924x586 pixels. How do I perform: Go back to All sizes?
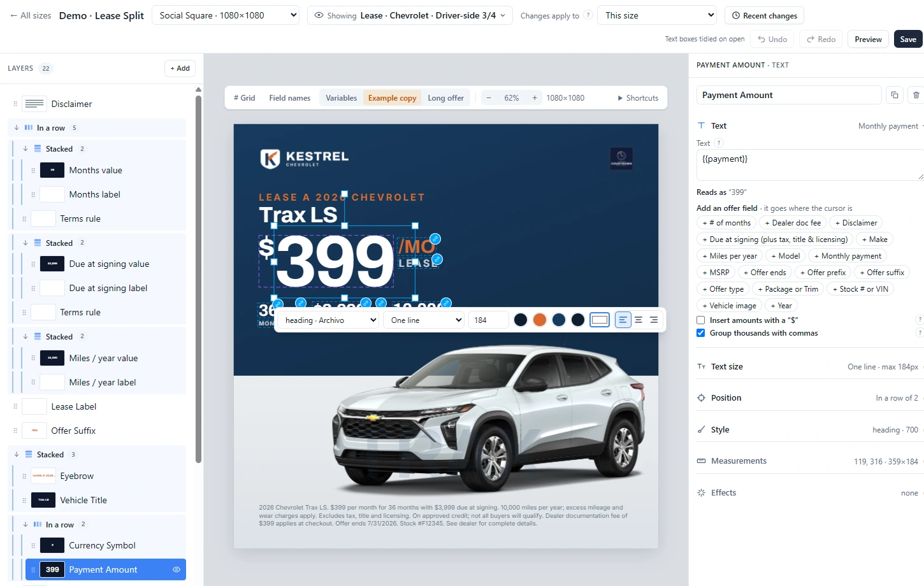pos(31,15)
